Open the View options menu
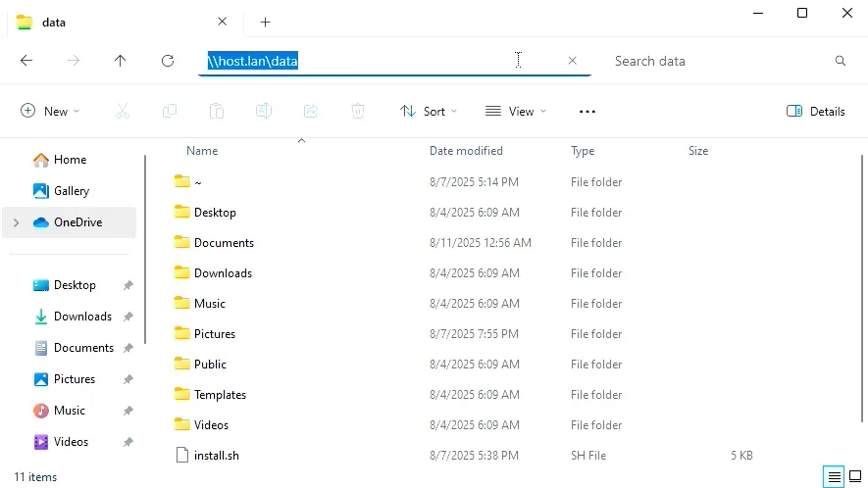 pos(516,112)
